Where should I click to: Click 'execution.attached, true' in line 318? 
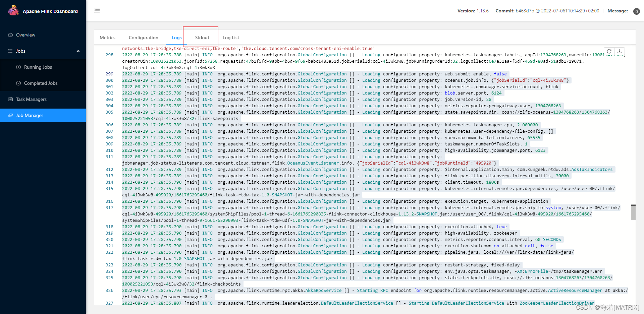pos(476,227)
